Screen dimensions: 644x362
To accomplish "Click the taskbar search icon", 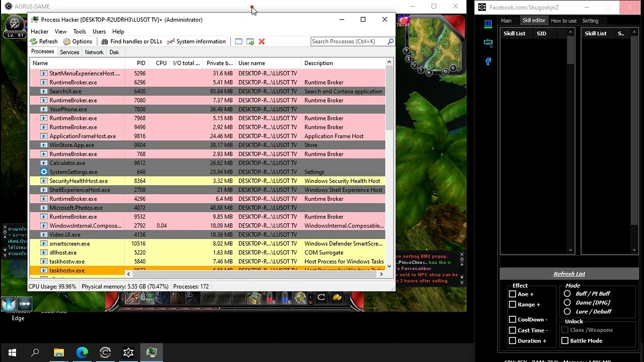I will tap(35, 352).
